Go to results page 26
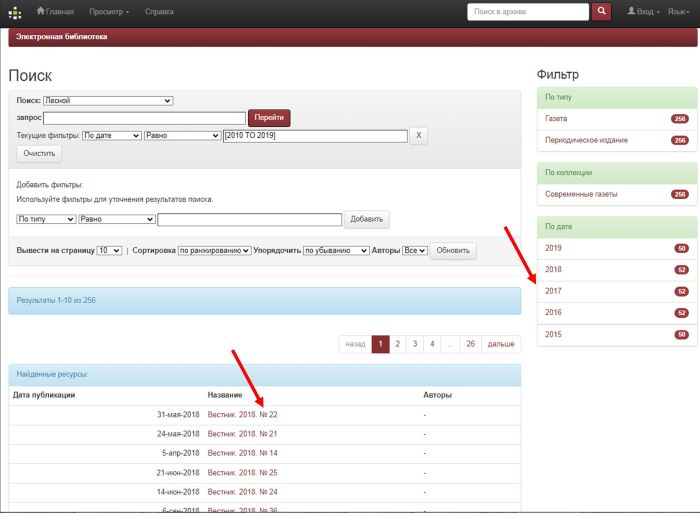Image resolution: width=700 pixels, height=513 pixels. [x=471, y=344]
